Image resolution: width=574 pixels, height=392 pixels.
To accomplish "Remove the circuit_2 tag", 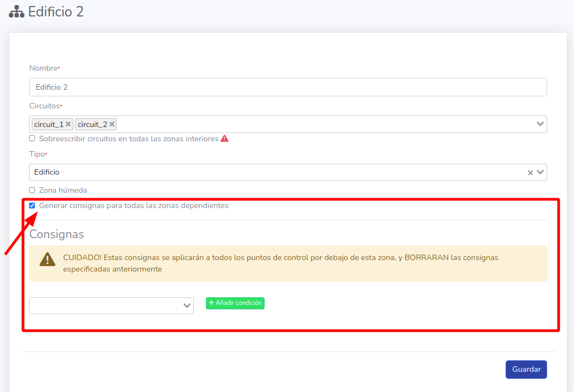I will (112, 124).
